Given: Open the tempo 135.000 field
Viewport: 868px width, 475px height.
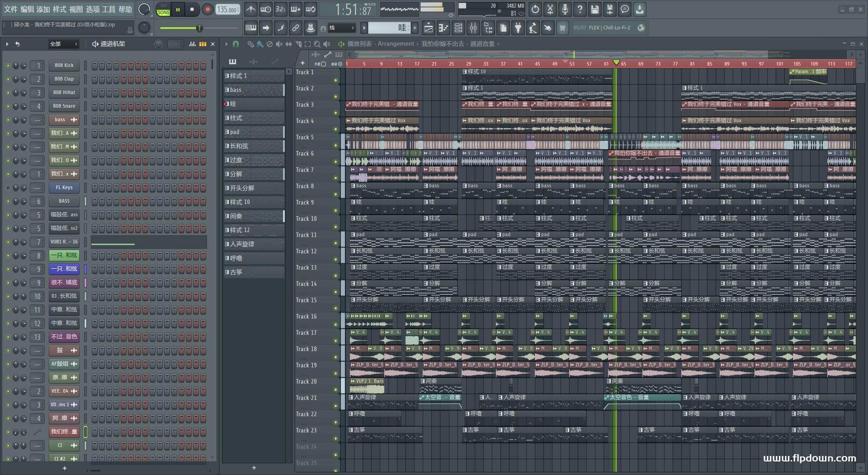Looking at the screenshot, I should (x=228, y=9).
